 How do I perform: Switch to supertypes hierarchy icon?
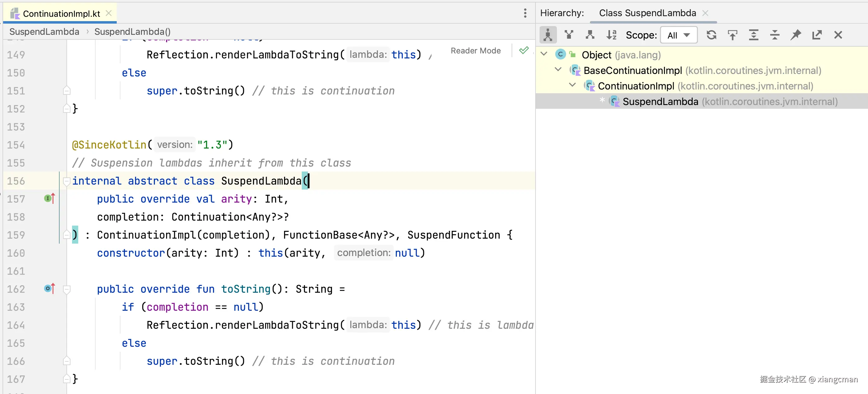pos(569,35)
